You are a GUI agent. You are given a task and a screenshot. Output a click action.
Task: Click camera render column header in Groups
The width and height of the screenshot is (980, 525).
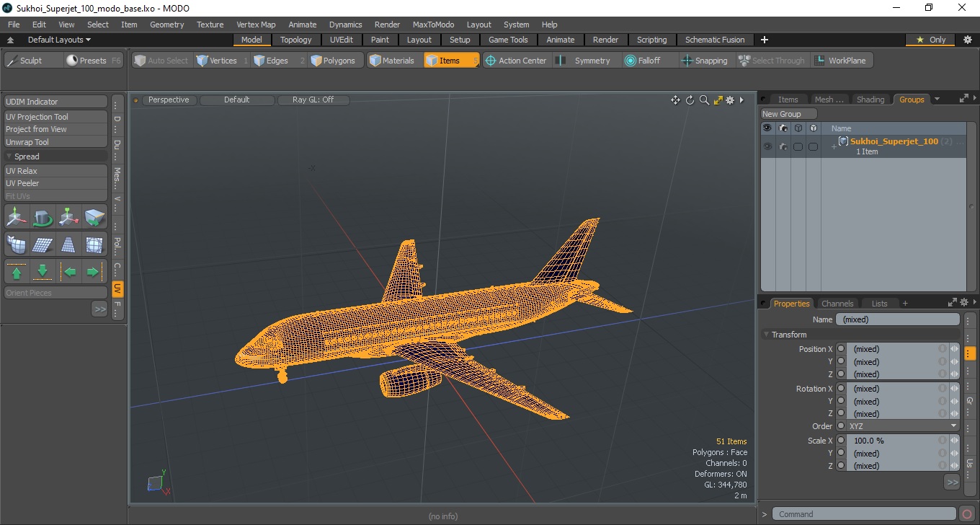coord(783,128)
